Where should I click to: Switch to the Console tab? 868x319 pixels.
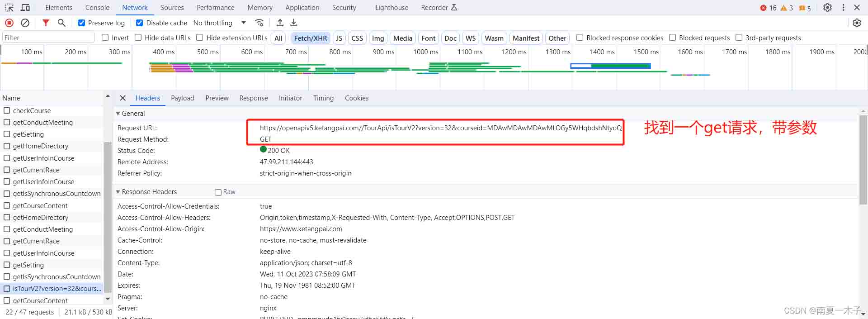point(97,8)
